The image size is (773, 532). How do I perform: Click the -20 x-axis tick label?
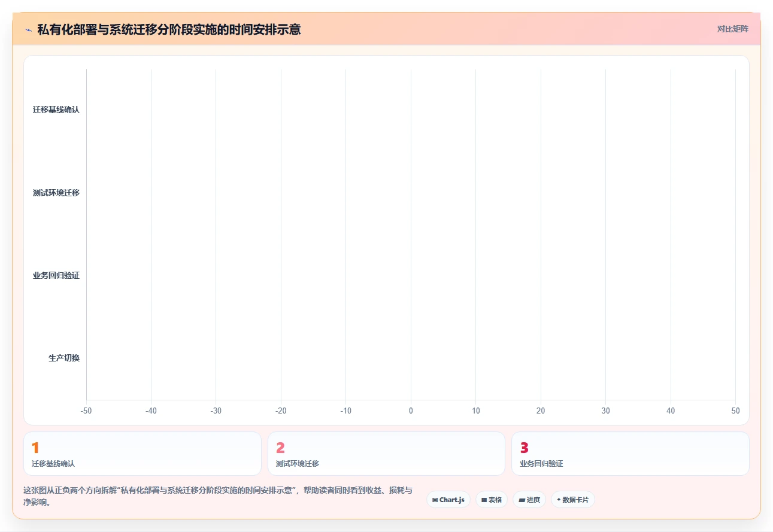tap(281, 411)
